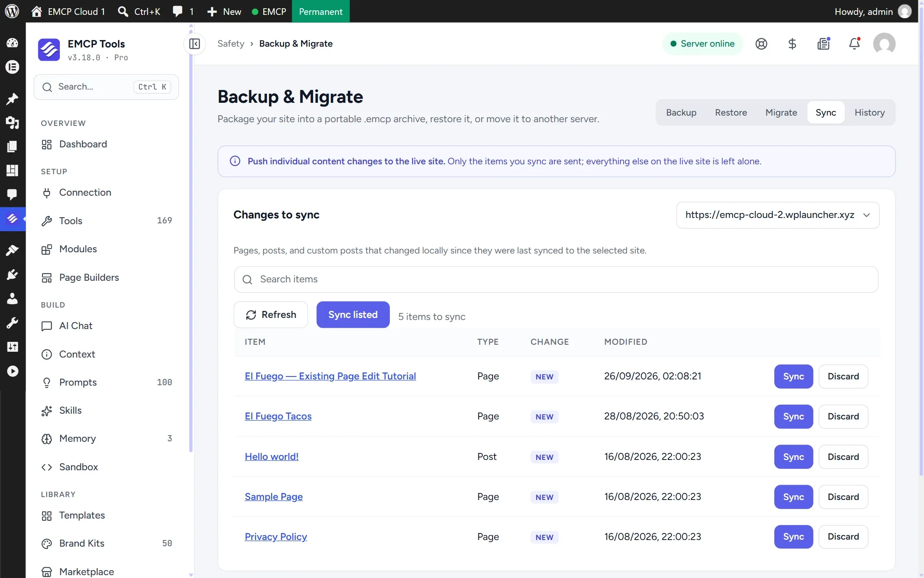Open the Users icon in WP sidebar
This screenshot has width=924, height=578.
click(x=12, y=298)
